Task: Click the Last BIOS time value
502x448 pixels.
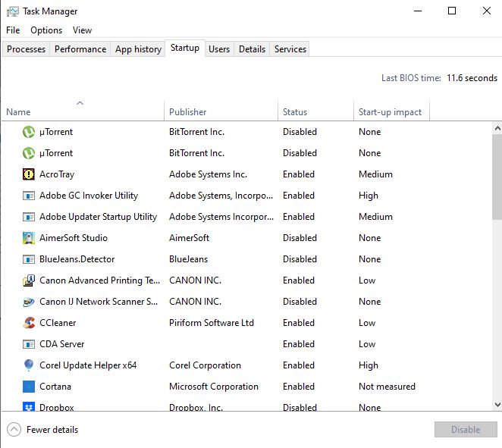Action: click(472, 78)
